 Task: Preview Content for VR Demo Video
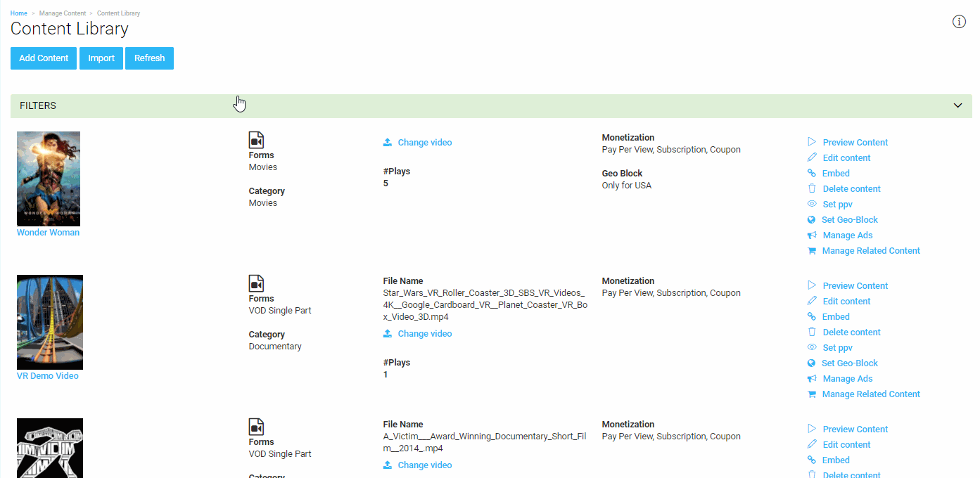click(x=855, y=286)
